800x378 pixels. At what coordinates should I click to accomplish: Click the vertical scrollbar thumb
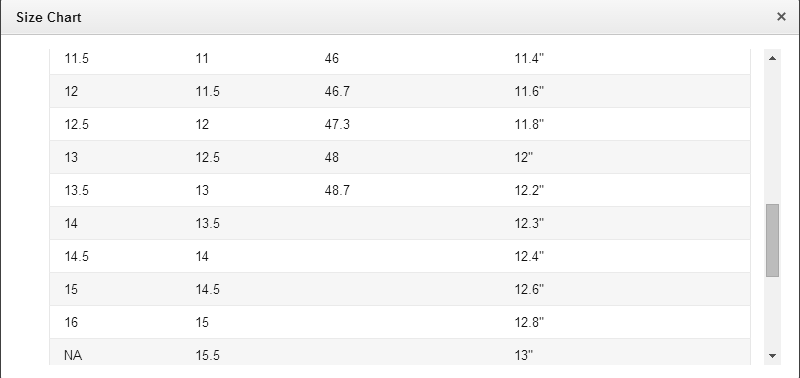tap(772, 240)
